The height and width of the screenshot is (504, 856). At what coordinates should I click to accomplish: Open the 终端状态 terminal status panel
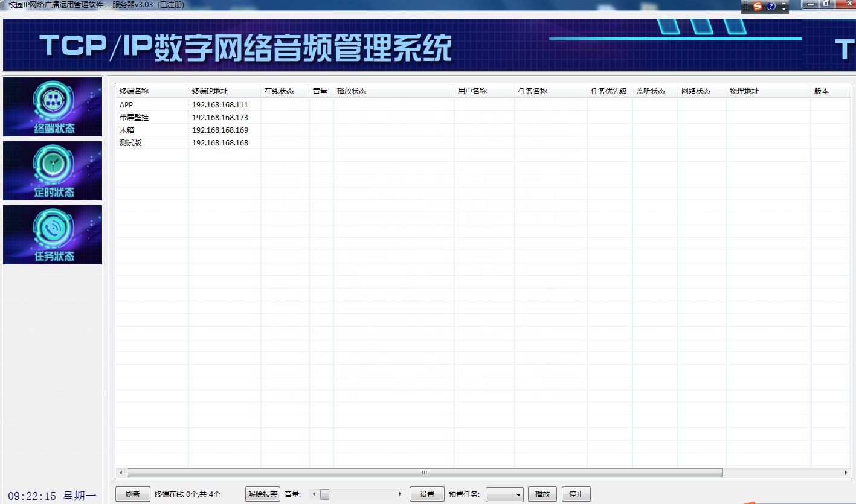tap(53, 107)
